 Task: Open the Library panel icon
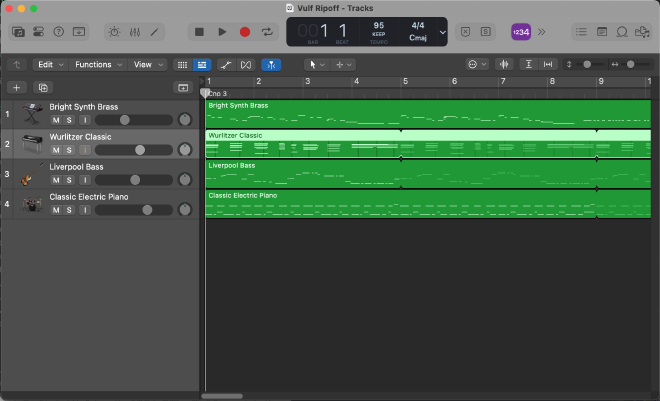[x=18, y=32]
